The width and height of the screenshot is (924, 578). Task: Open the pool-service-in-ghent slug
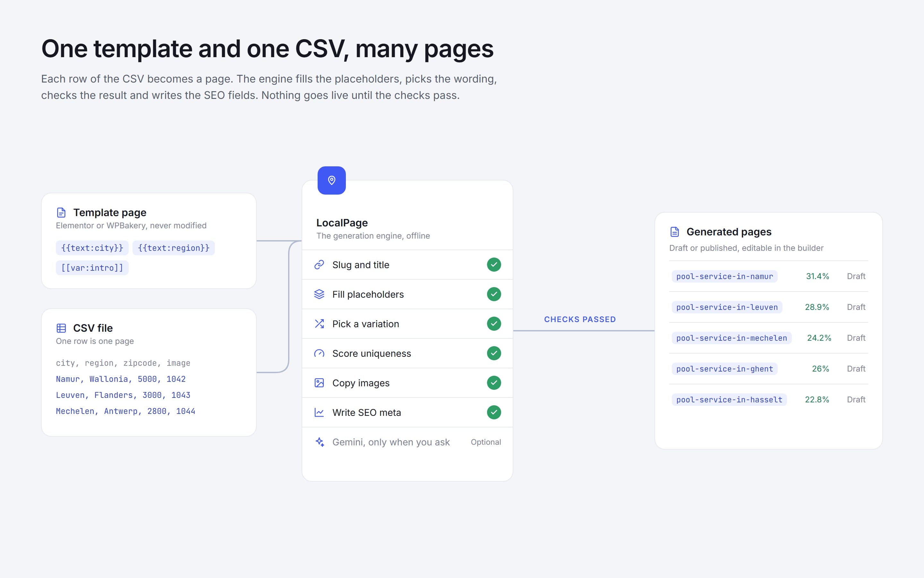coord(724,369)
